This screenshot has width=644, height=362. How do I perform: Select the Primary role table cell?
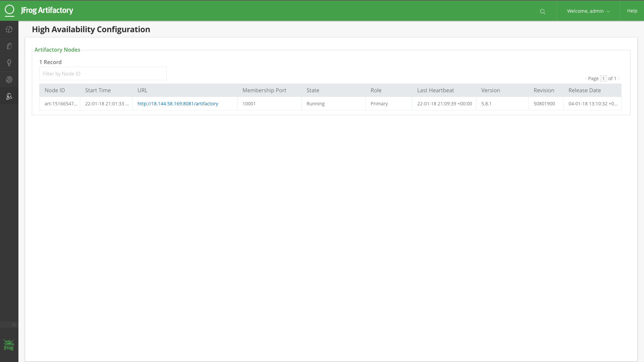coord(379,104)
